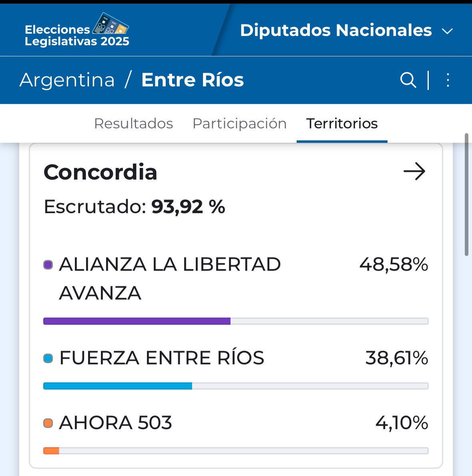Expand the Diputados Nacionales dropdown chevron
The width and height of the screenshot is (472, 476).
[447, 31]
